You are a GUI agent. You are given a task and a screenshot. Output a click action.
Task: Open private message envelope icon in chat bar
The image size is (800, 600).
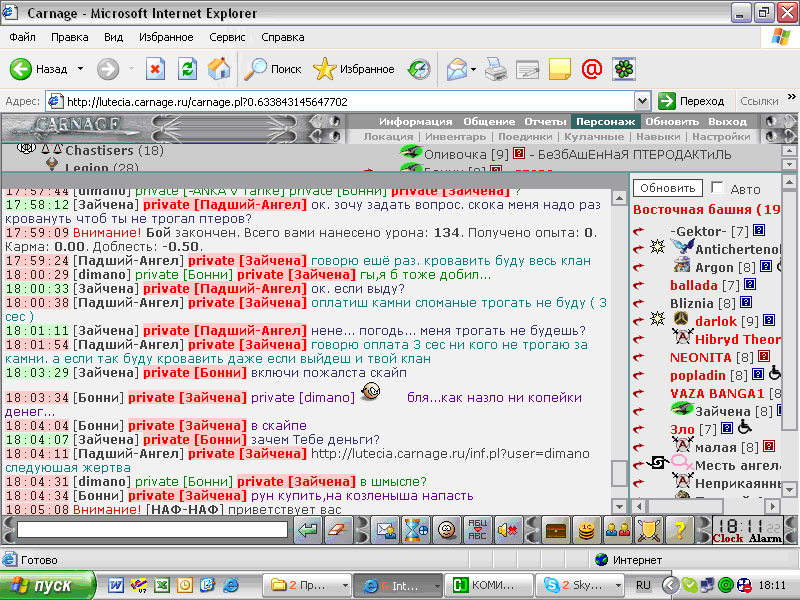pos(385,530)
